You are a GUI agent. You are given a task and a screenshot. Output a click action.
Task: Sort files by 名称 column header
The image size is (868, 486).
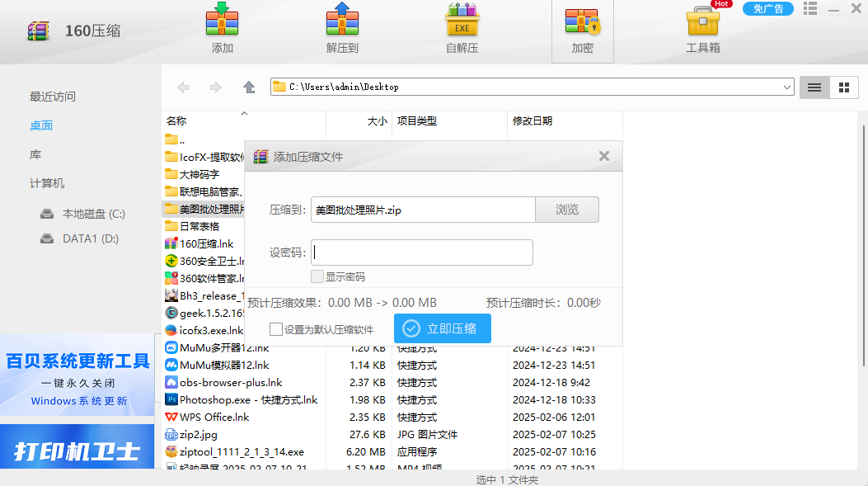click(176, 120)
